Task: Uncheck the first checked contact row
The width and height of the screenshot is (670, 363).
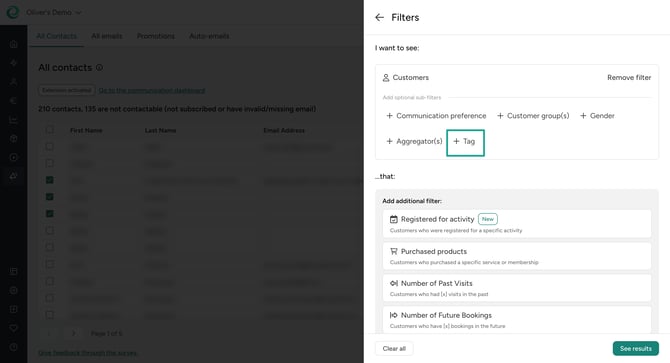Action: (50, 180)
